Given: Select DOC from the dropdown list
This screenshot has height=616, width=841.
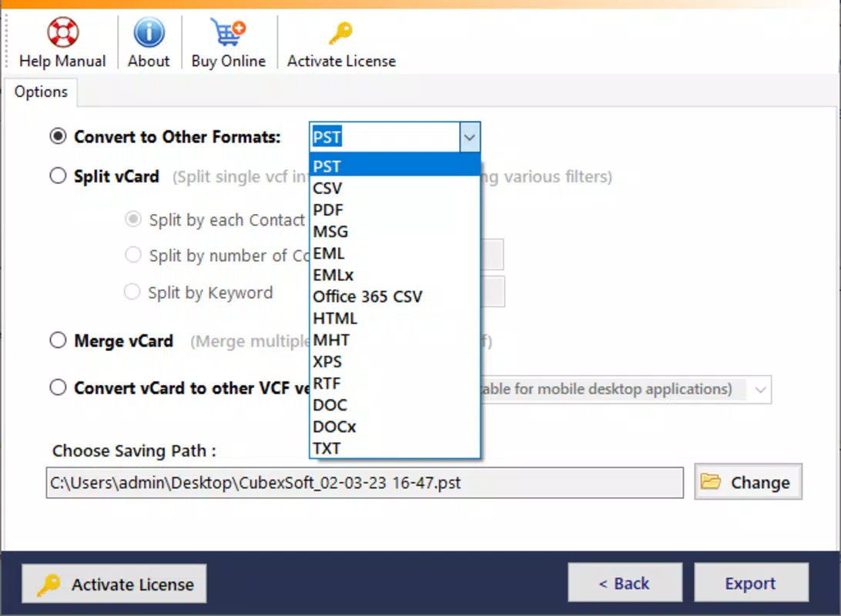Looking at the screenshot, I should point(395,405).
